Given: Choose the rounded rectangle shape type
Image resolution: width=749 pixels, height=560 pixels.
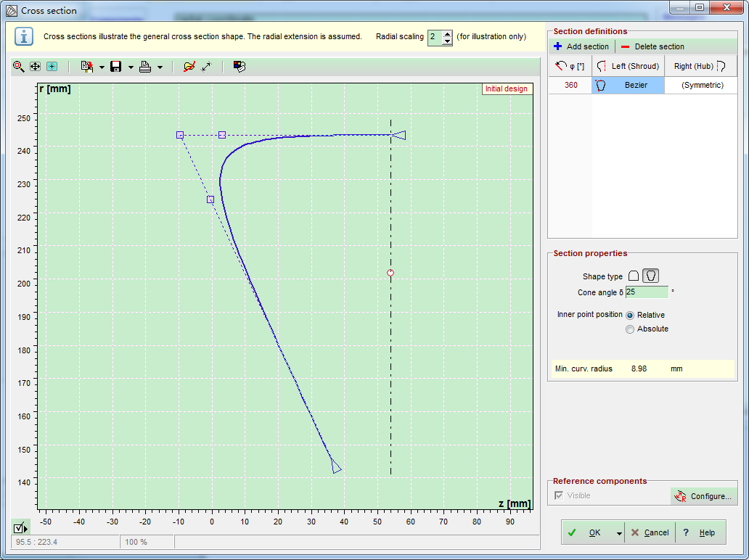Looking at the screenshot, I should pyautogui.click(x=634, y=276).
